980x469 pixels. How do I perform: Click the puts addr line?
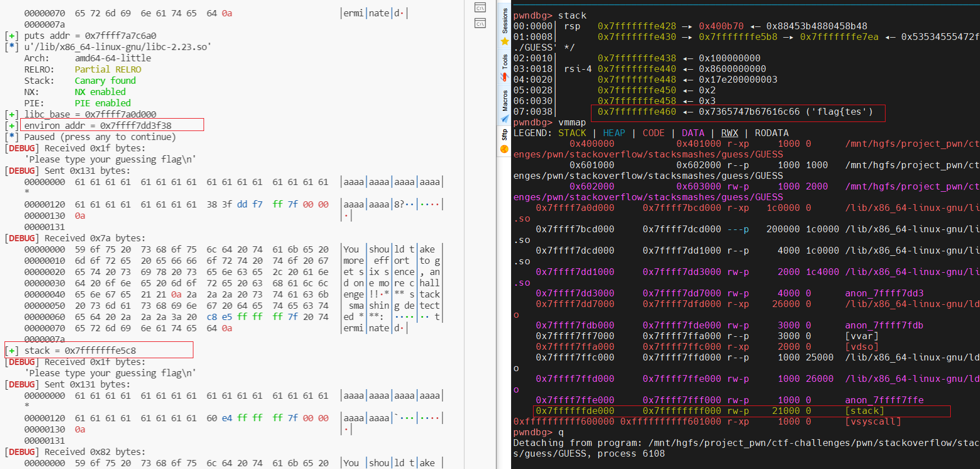[90, 35]
